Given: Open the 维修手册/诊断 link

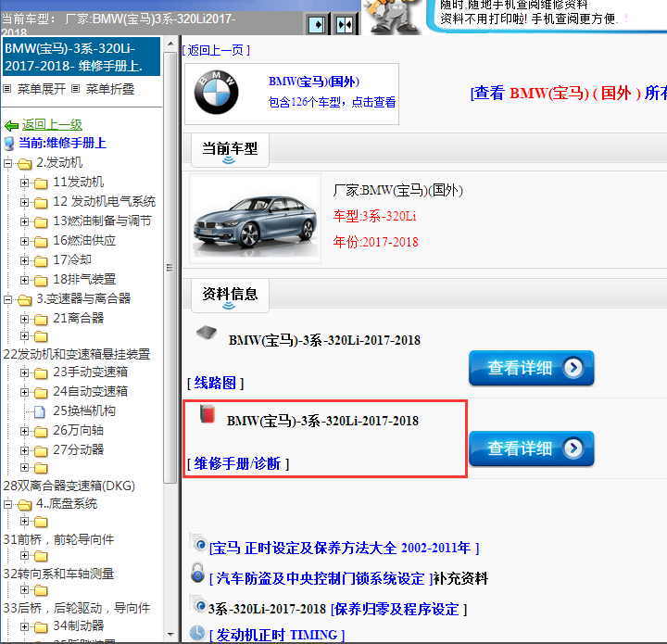Looking at the screenshot, I should tap(238, 463).
